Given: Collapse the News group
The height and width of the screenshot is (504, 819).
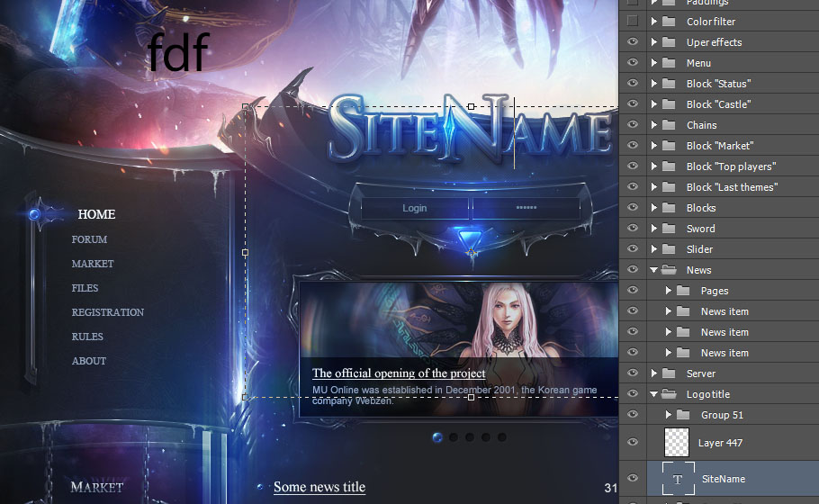Looking at the screenshot, I should pos(654,270).
